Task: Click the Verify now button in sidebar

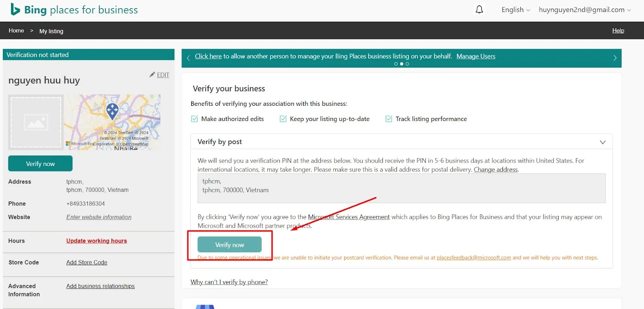Action: [x=40, y=163]
